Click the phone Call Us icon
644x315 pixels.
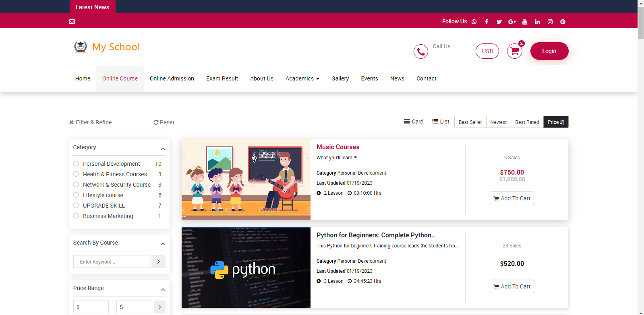coord(420,51)
